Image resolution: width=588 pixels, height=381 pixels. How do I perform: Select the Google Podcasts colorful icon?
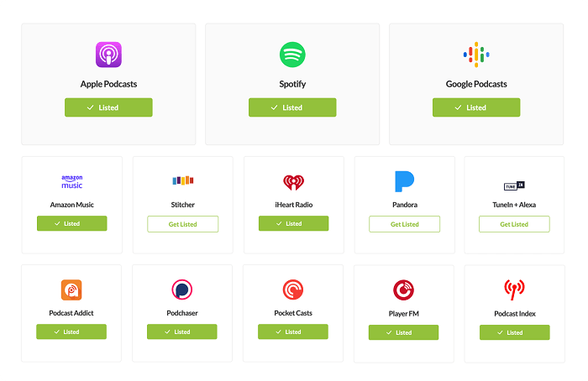coord(476,55)
